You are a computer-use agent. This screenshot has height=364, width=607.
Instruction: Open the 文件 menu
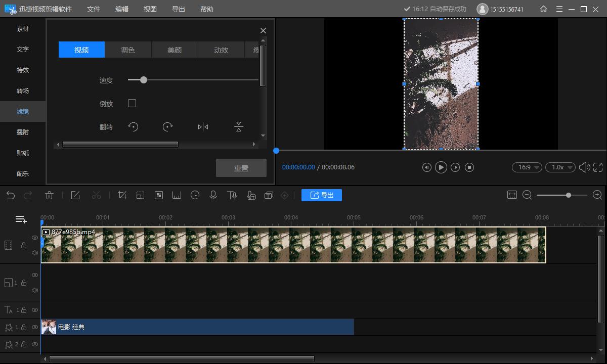click(94, 9)
